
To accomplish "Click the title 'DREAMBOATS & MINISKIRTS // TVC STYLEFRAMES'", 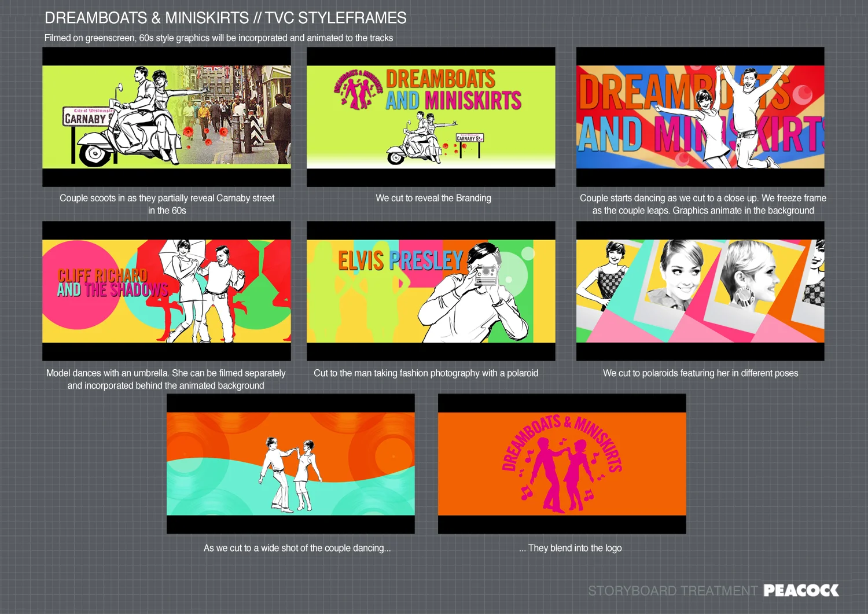I will (x=226, y=18).
